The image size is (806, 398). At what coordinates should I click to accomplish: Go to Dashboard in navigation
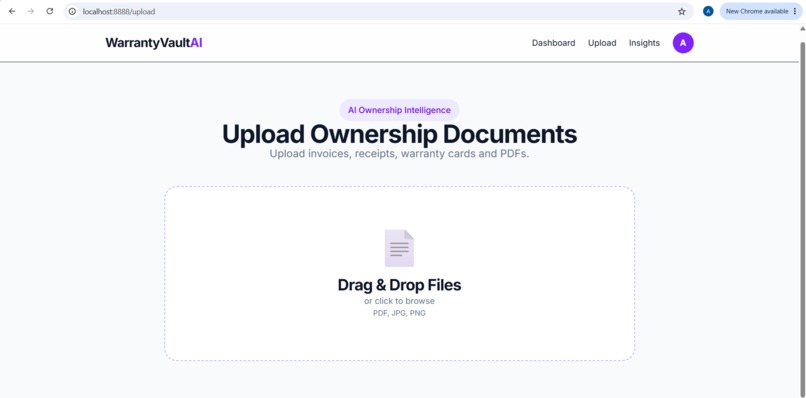554,43
